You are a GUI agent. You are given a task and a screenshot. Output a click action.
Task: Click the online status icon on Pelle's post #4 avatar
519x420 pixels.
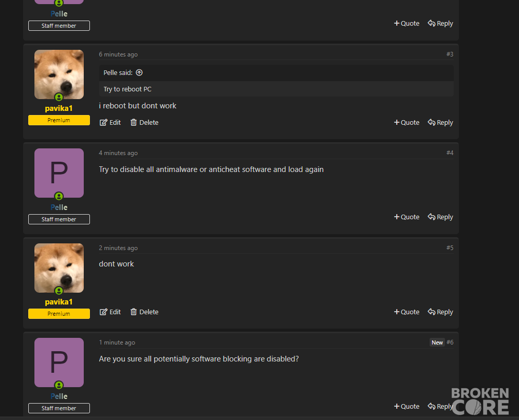59,196
